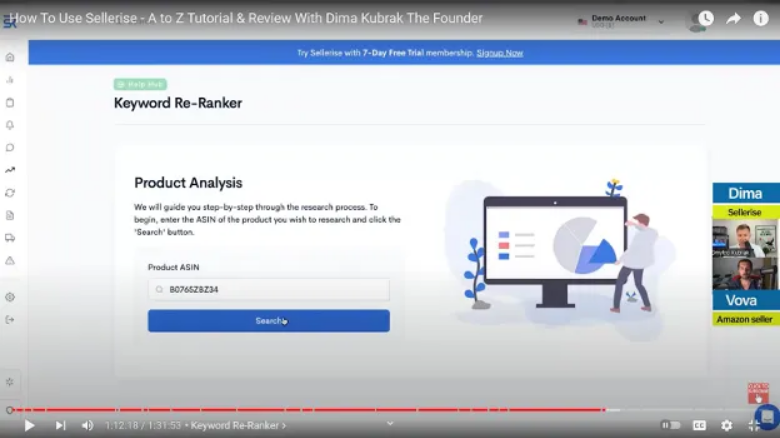Click the Amazon seller label
Image resolution: width=780 pixels, height=438 pixels.
745,319
